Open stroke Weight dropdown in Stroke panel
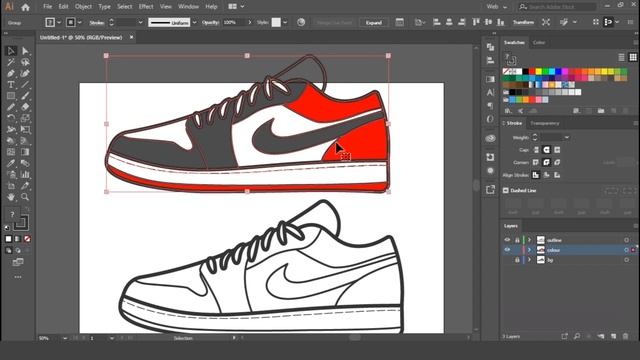Screen dimensions: 640x360 pyautogui.click(x=567, y=138)
